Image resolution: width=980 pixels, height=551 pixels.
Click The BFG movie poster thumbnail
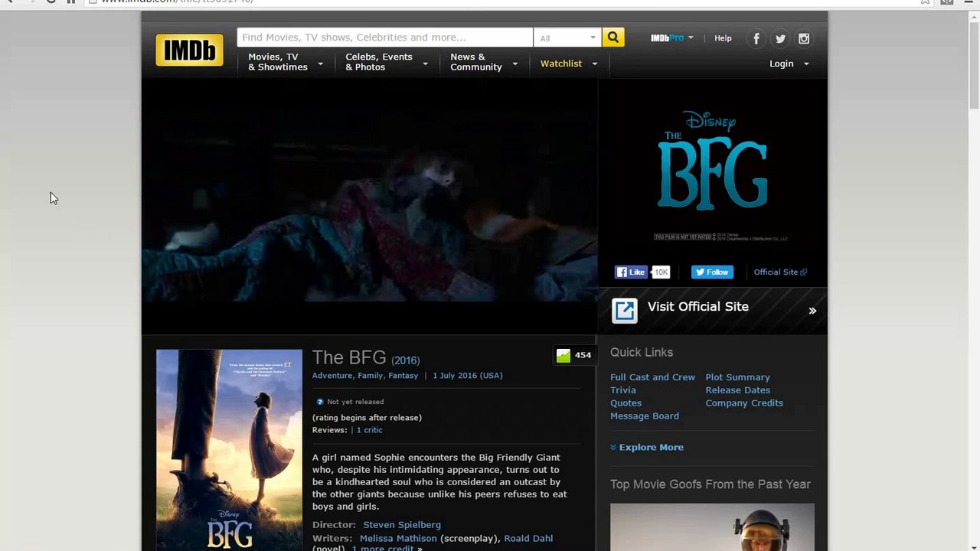pos(230,450)
